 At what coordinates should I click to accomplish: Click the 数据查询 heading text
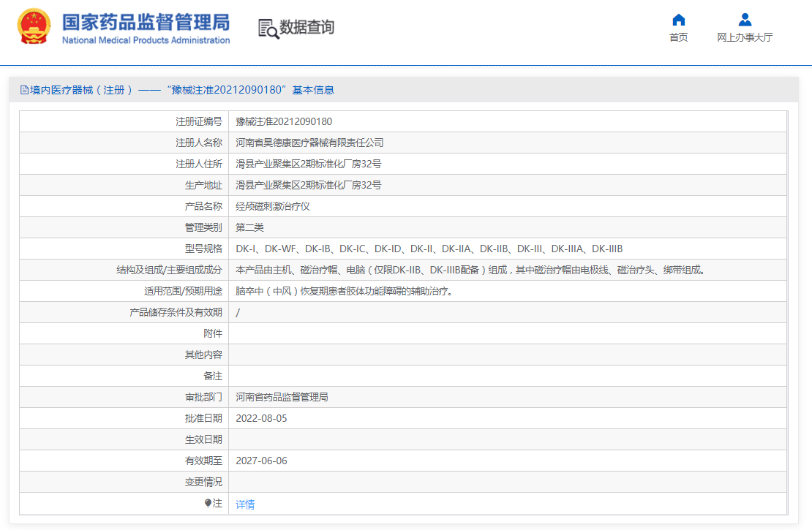[x=307, y=28]
